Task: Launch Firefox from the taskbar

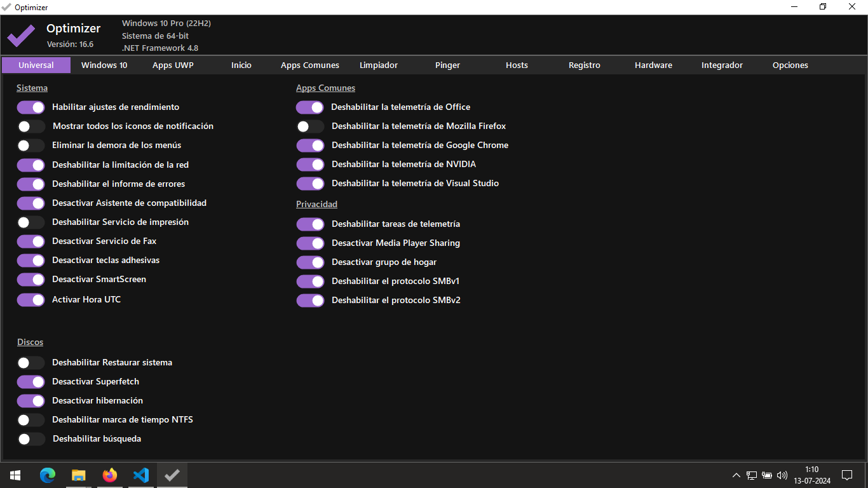Action: coord(110,475)
